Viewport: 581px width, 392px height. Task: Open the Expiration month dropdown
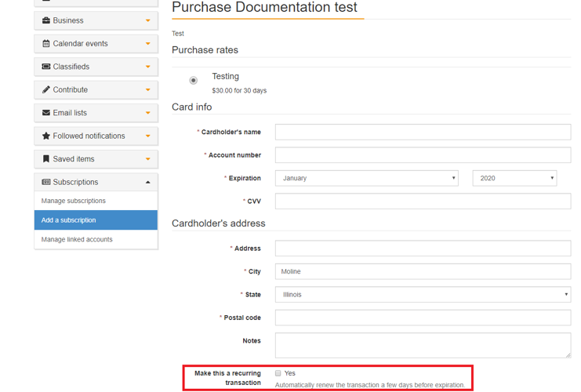pyautogui.click(x=366, y=178)
